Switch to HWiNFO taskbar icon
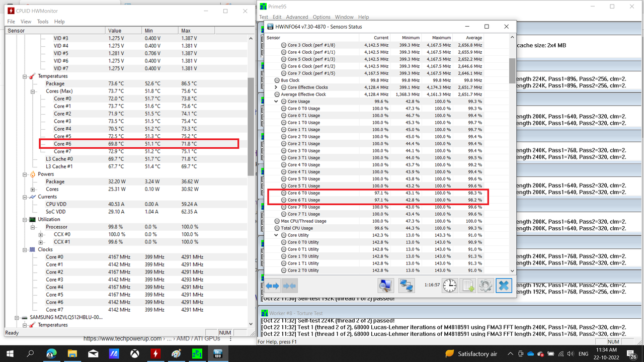This screenshot has height=362, width=644. click(218, 353)
